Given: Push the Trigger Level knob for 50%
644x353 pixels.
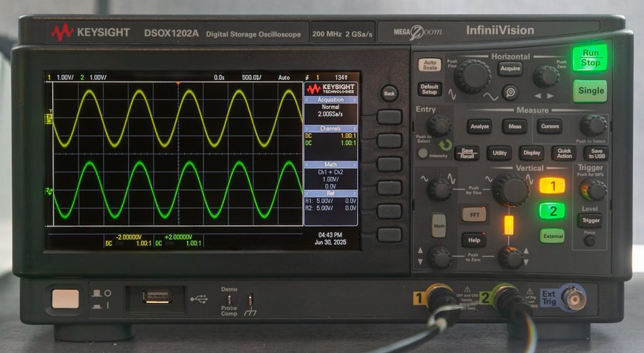Looking at the screenshot, I should pyautogui.click(x=593, y=190).
